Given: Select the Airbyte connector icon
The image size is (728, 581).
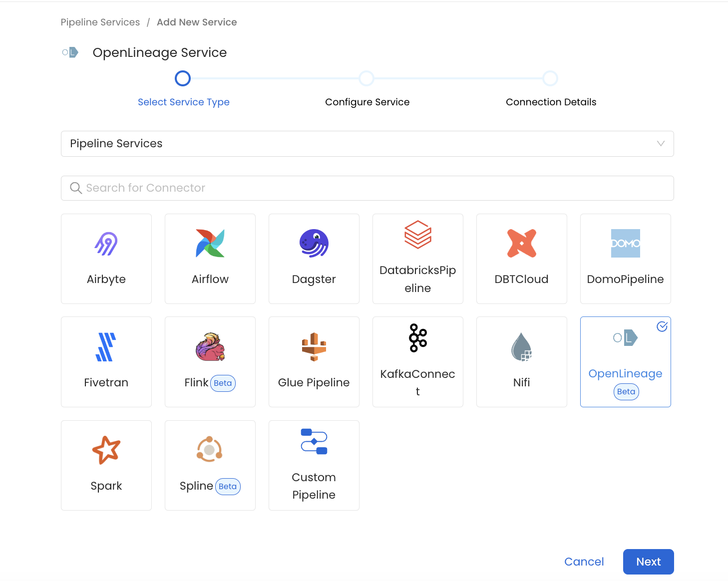Looking at the screenshot, I should [106, 244].
